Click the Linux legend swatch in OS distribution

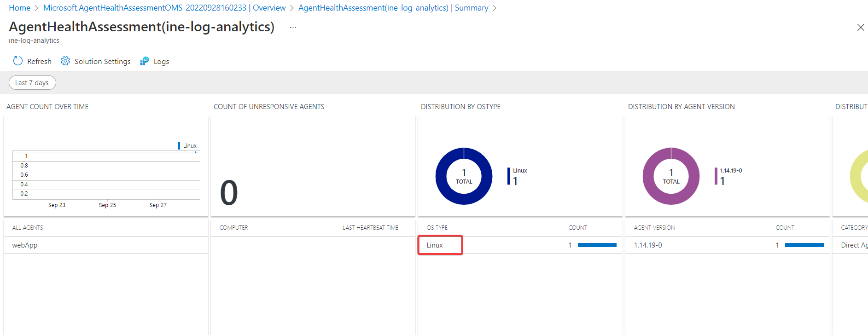click(x=509, y=176)
